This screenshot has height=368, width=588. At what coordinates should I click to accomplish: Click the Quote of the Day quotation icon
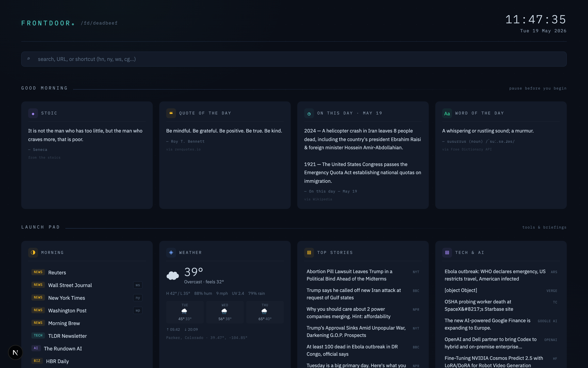[171, 113]
